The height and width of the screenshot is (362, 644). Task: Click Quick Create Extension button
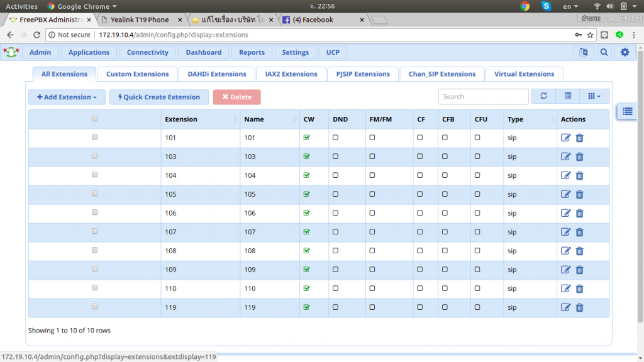point(159,97)
